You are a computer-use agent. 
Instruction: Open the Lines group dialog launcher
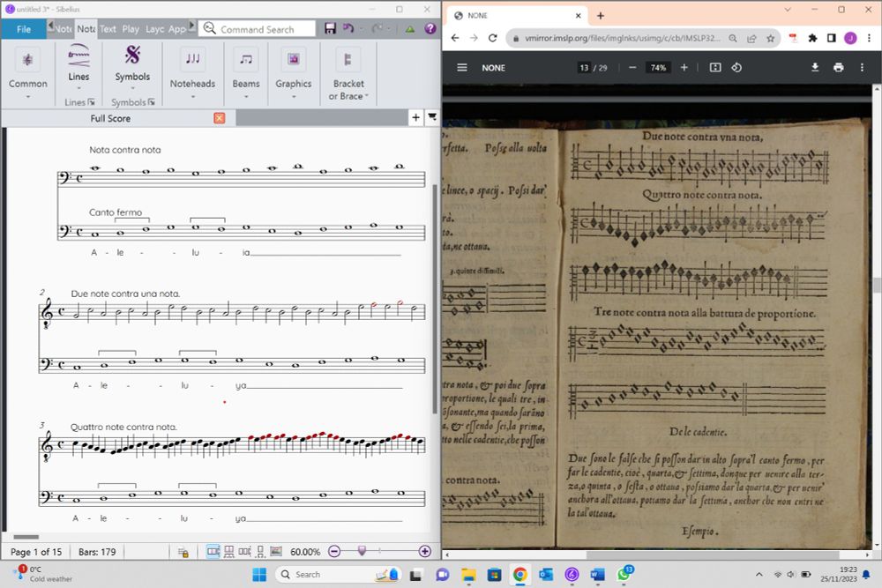pyautogui.click(x=92, y=103)
